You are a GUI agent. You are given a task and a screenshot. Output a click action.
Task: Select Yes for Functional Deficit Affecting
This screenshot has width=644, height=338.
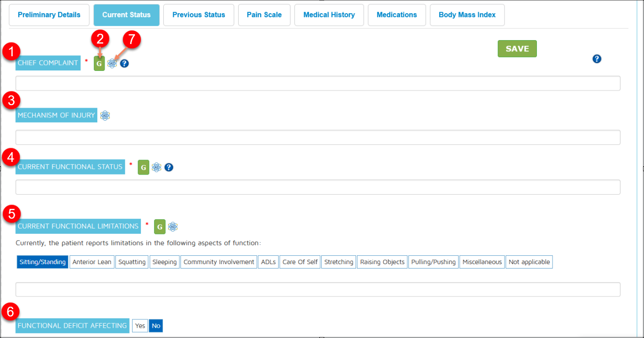click(140, 326)
